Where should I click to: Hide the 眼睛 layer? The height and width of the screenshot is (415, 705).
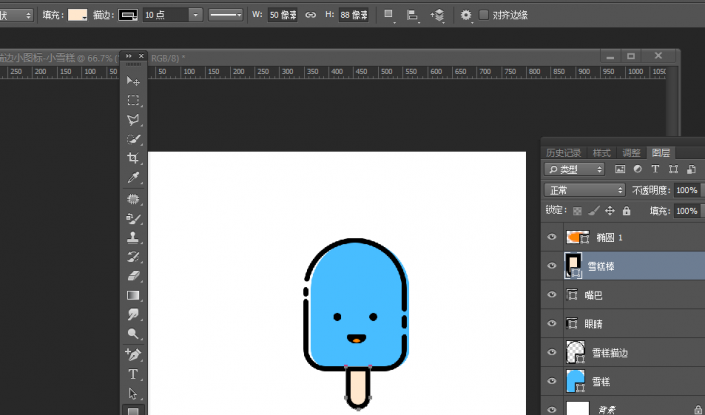552,323
